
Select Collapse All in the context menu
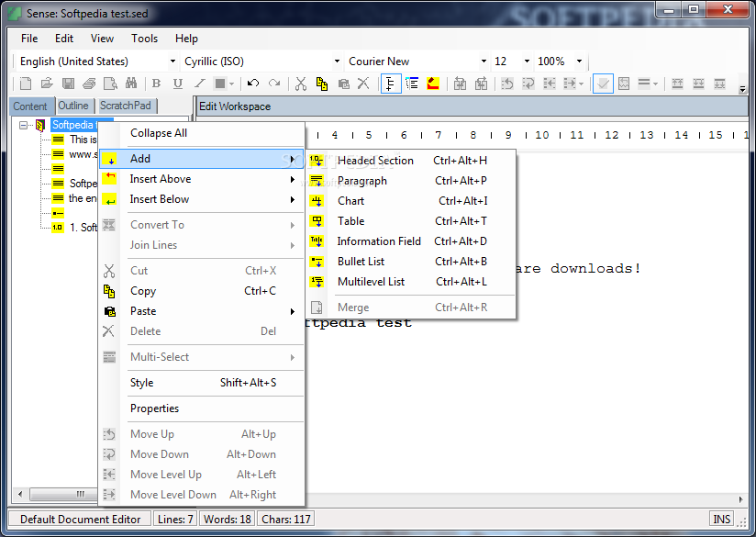tap(202, 133)
